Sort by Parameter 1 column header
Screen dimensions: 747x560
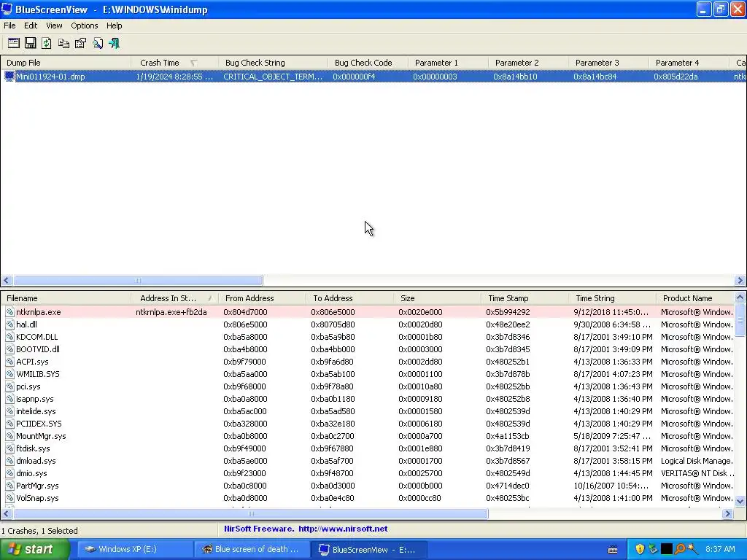point(448,63)
